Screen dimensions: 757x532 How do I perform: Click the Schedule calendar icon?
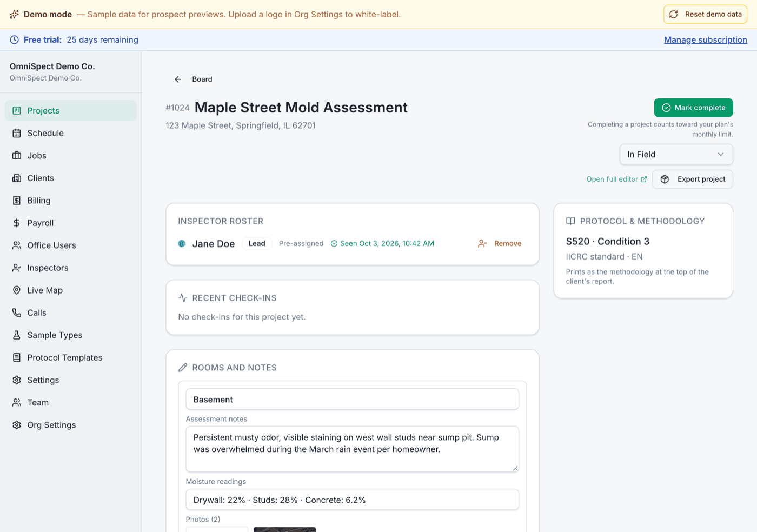click(17, 133)
